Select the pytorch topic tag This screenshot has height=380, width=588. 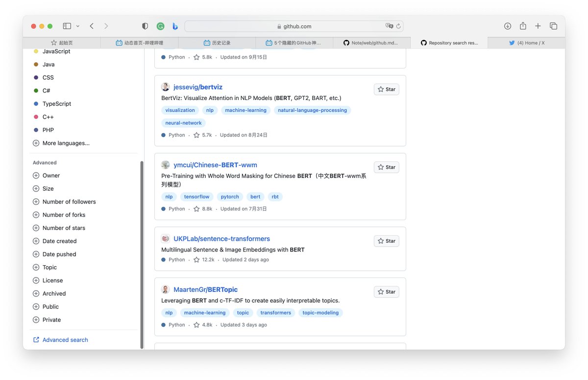(x=230, y=197)
